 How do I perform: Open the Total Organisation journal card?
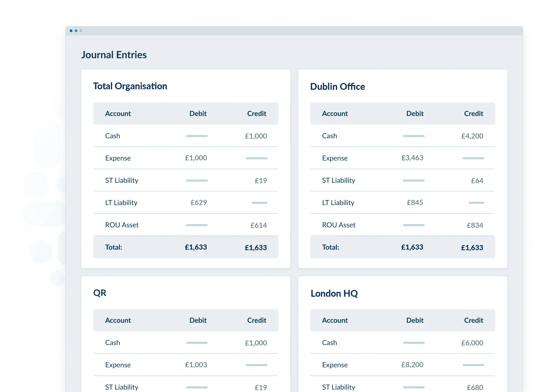(x=130, y=86)
